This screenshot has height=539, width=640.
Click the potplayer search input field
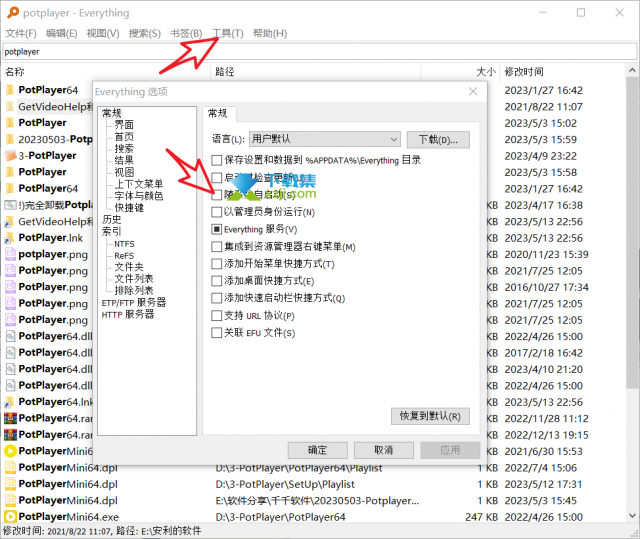320,51
